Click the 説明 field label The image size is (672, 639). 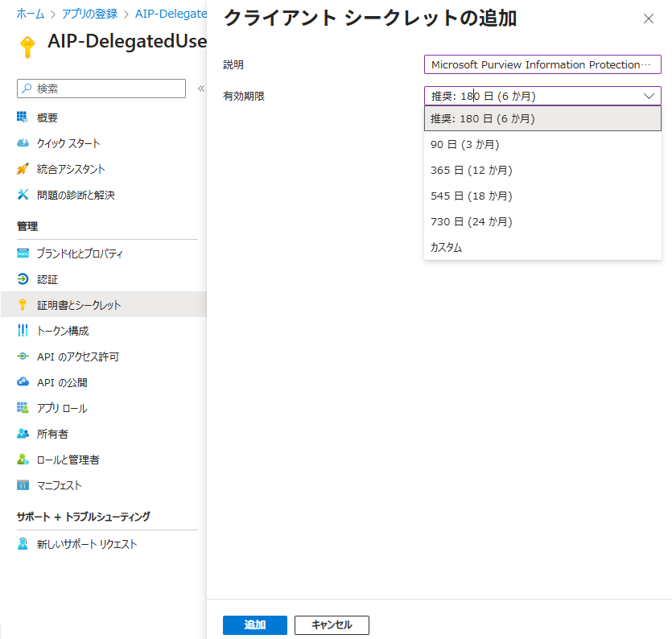233,64
